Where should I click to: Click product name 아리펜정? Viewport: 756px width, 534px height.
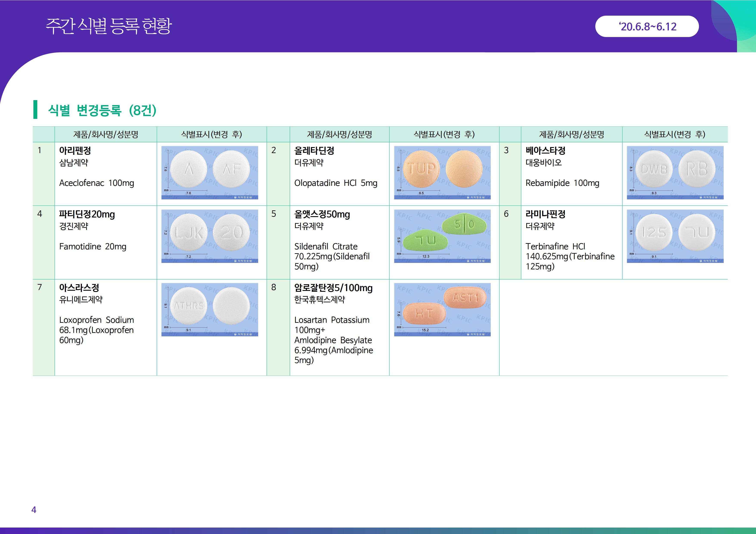coord(75,151)
